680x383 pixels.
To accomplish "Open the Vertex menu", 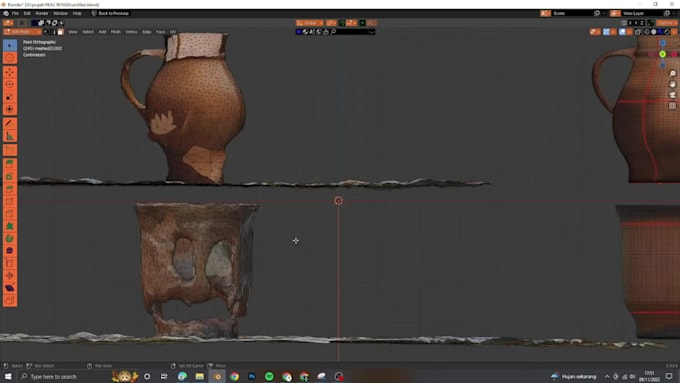I will click(131, 32).
